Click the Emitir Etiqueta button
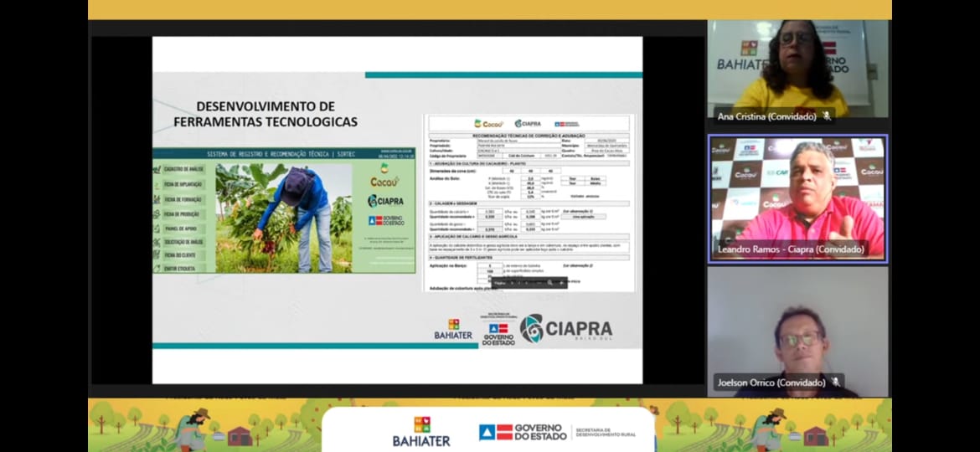This screenshot has width=980, height=452. (x=183, y=268)
